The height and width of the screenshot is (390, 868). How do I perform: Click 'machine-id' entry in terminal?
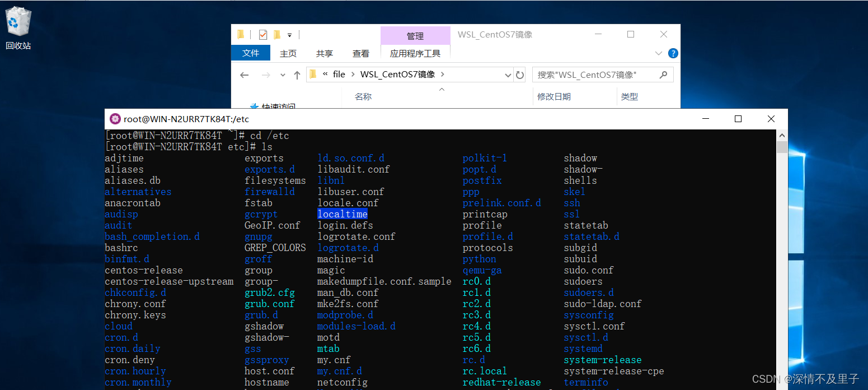345,259
